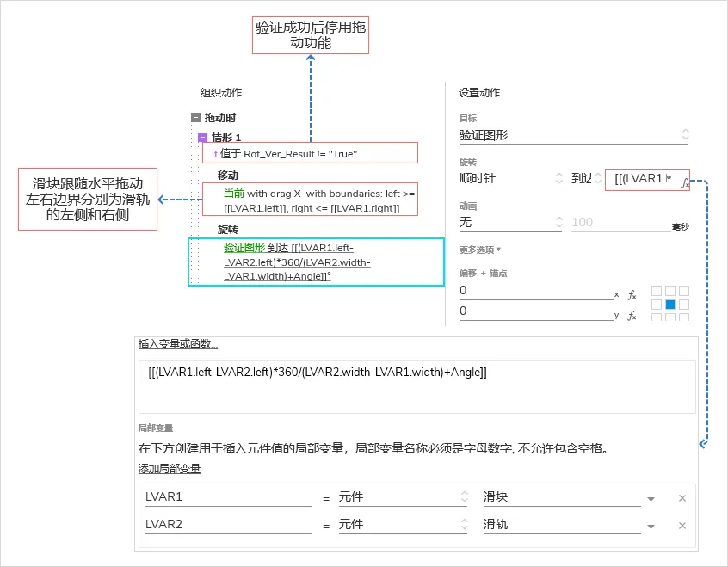Select the center anchor point

(x=670, y=305)
